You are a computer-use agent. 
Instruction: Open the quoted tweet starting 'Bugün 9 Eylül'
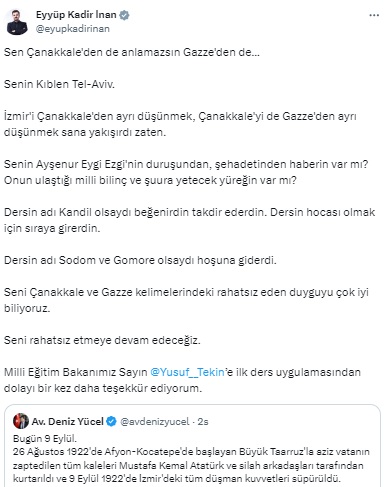point(192,446)
